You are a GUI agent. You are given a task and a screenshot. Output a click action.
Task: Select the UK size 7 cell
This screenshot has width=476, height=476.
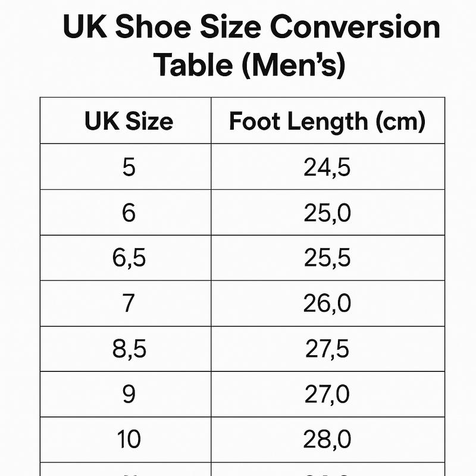tap(126, 303)
